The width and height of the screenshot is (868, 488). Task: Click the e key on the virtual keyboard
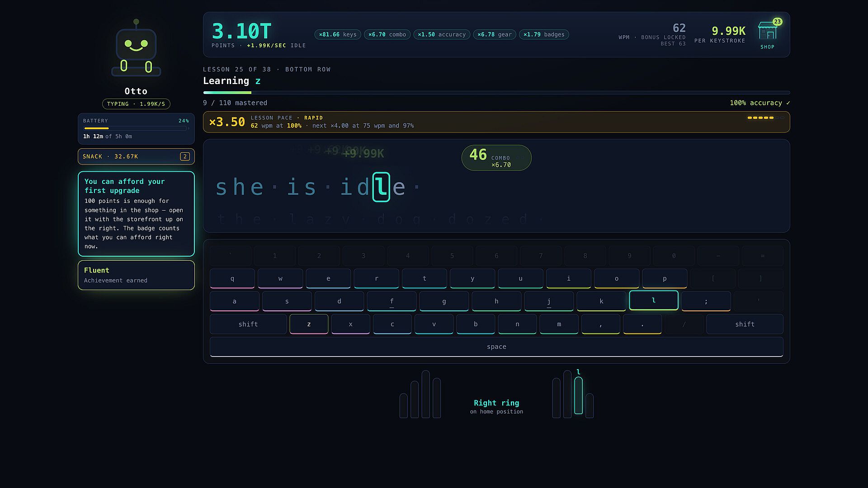pos(328,278)
